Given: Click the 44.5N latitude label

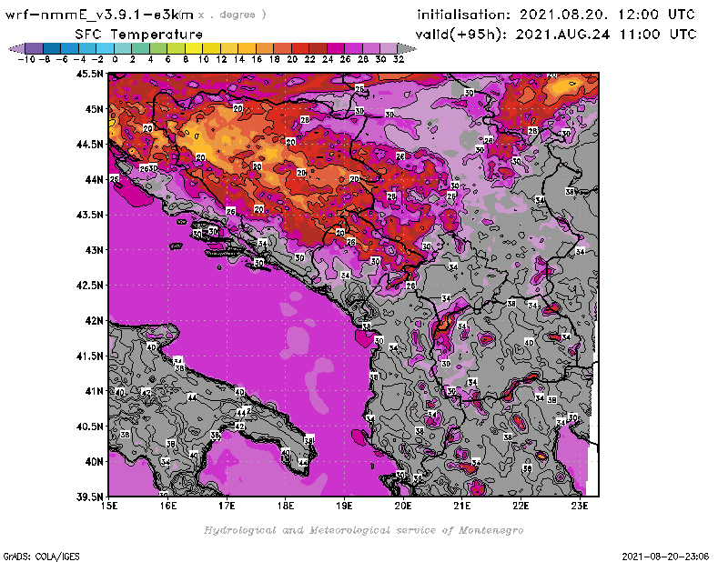Looking at the screenshot, I should pyautogui.click(x=89, y=145).
